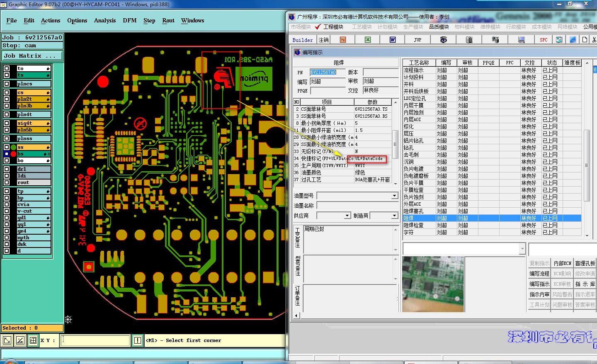The width and height of the screenshot is (597, 364).
Task: Click the diagonal arrow coordinate-mode icon
Action: coord(7,340)
